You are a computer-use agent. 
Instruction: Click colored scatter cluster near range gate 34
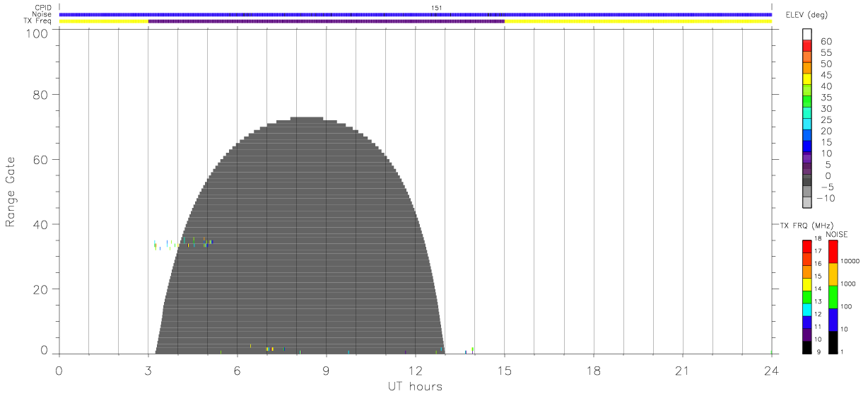coord(183,243)
